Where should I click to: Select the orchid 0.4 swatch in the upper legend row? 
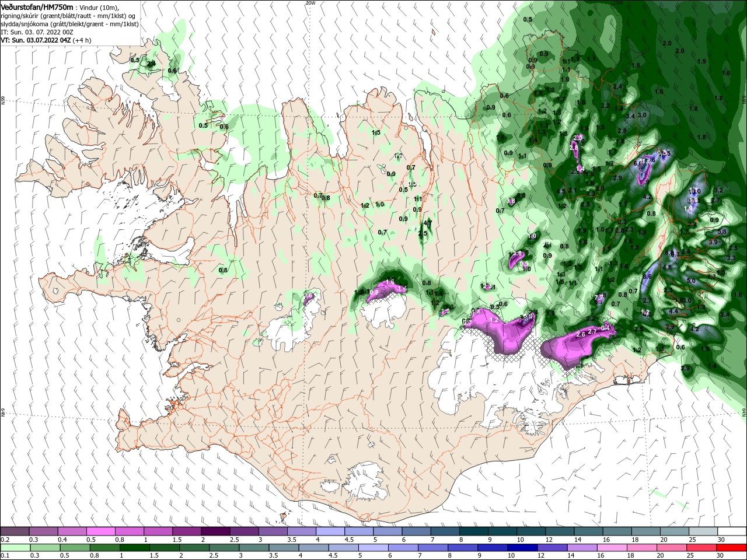[x=72, y=531]
